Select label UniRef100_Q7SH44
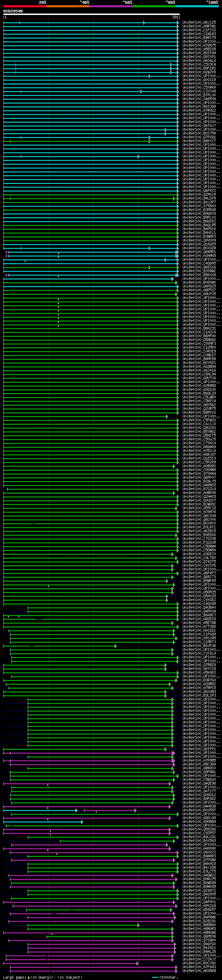The width and height of the screenshot is (222, 980). pyautogui.click(x=199, y=473)
